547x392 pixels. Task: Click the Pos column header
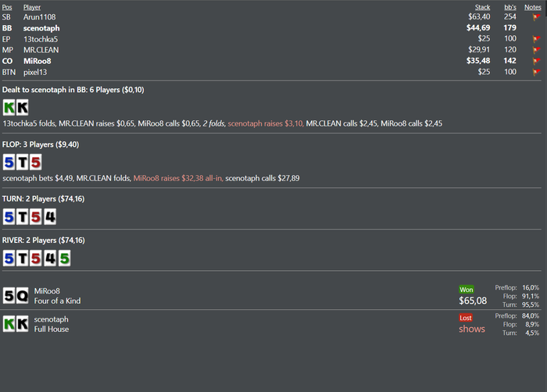[7, 7]
